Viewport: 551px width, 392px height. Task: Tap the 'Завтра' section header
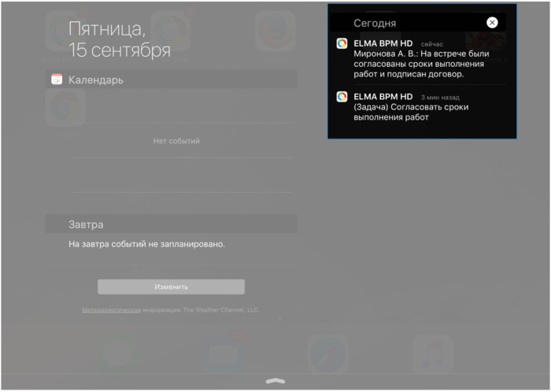[x=171, y=224]
